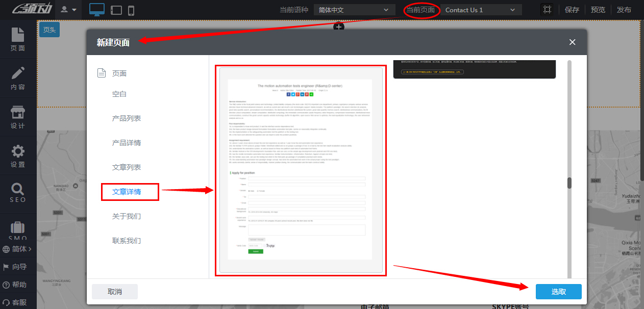
Task: Open the SEO search panel
Action: [18, 193]
